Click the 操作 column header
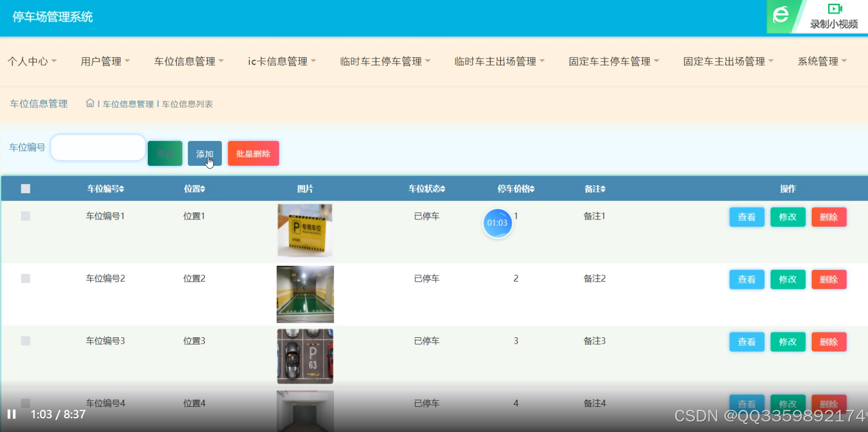The width and height of the screenshot is (868, 432). pos(788,189)
